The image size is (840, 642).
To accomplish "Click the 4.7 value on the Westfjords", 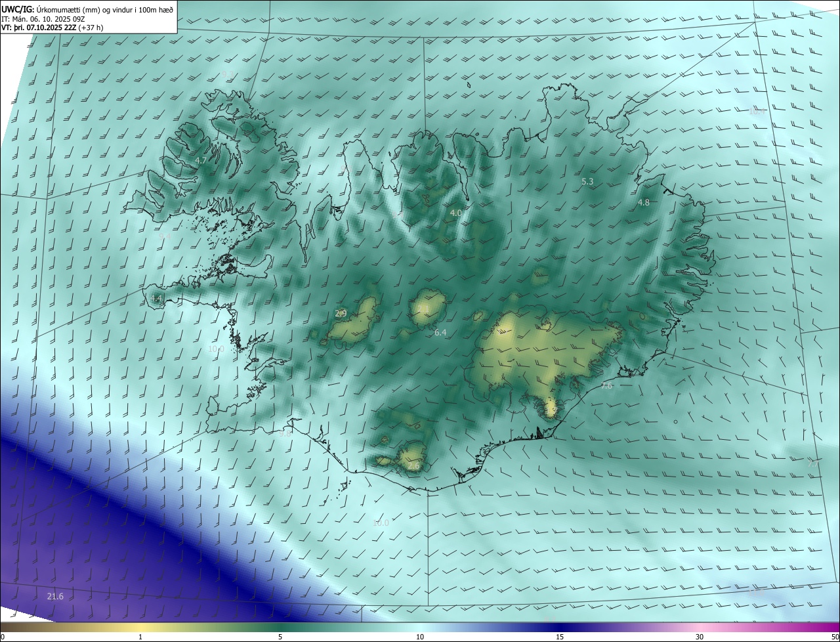I will (x=201, y=161).
